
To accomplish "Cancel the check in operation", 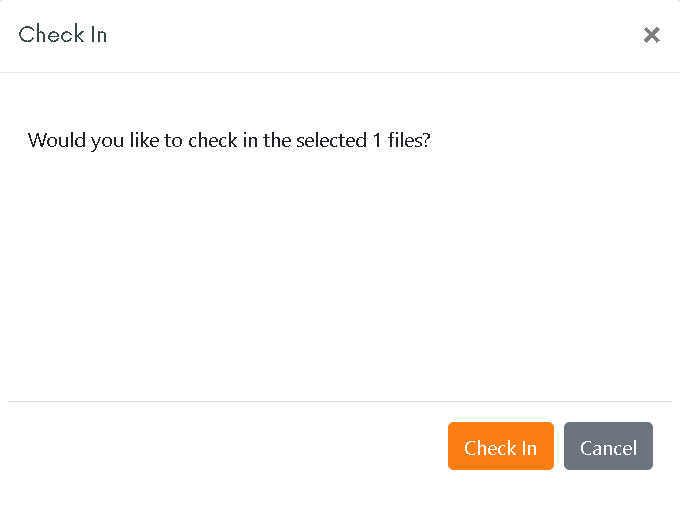I will (x=608, y=446).
